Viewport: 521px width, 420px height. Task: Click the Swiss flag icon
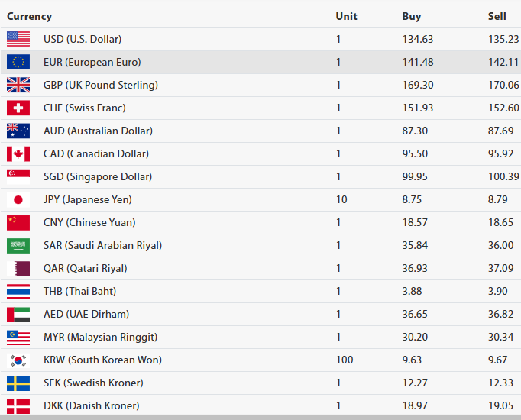18,108
